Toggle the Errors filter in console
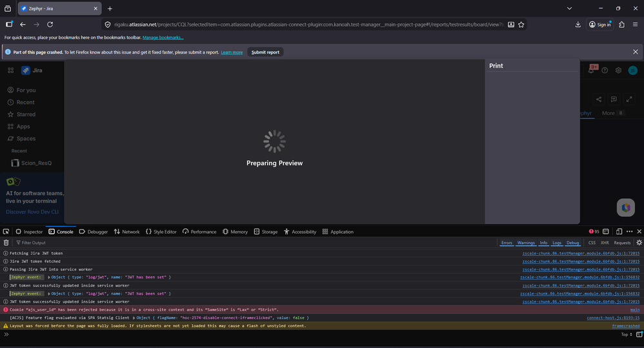Screen dimensions: 644x348 [x=507, y=243]
